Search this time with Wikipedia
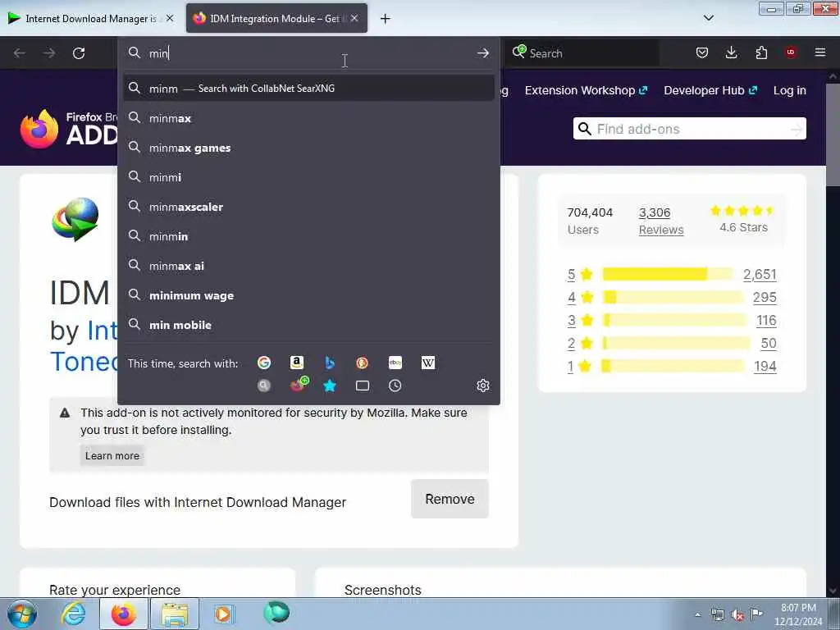This screenshot has height=630, width=840. pos(428,363)
